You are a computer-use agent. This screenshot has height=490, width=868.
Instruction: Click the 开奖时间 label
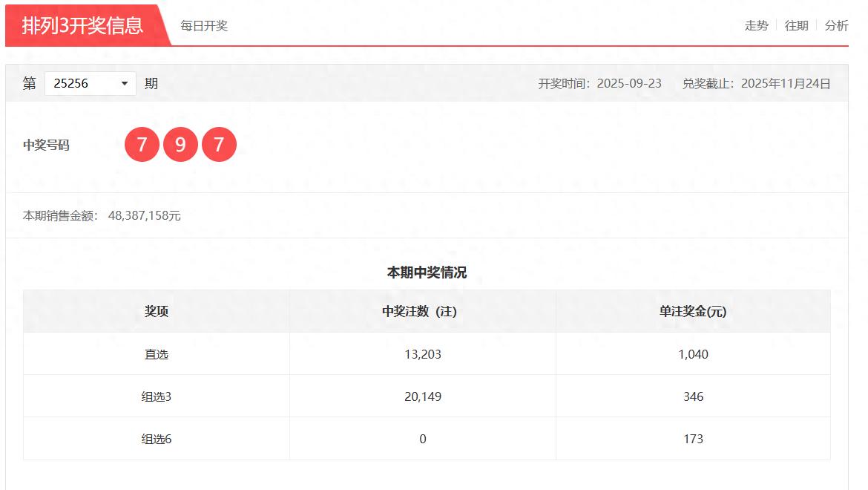pos(564,84)
